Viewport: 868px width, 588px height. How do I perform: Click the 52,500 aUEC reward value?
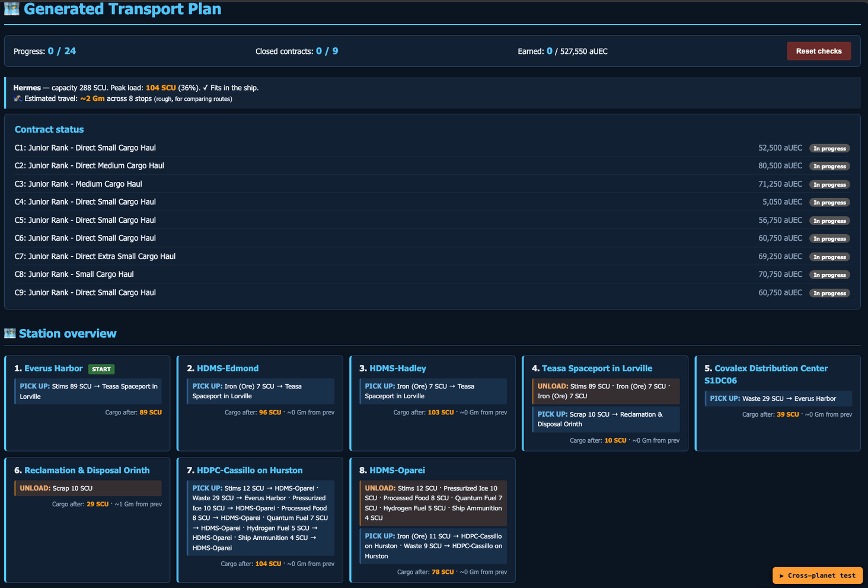[780, 148]
